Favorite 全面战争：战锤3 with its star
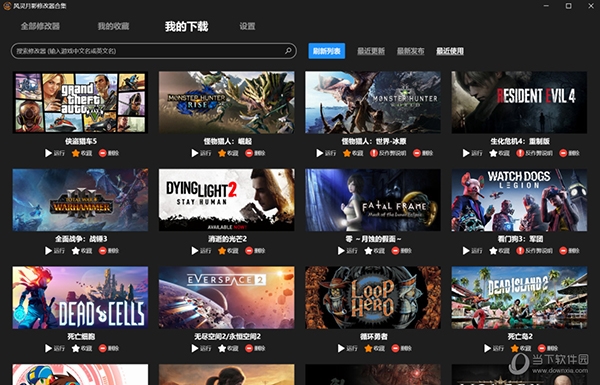Screen dimensions: 600x385 [82, 251]
